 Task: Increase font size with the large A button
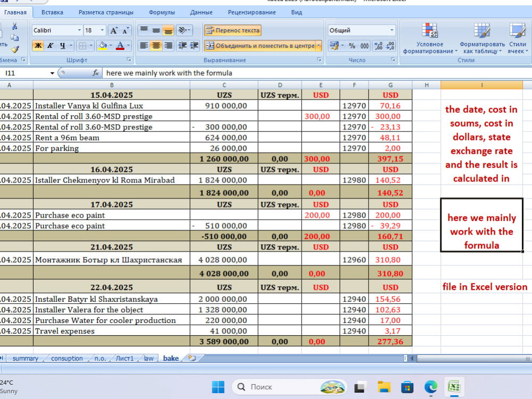point(114,30)
